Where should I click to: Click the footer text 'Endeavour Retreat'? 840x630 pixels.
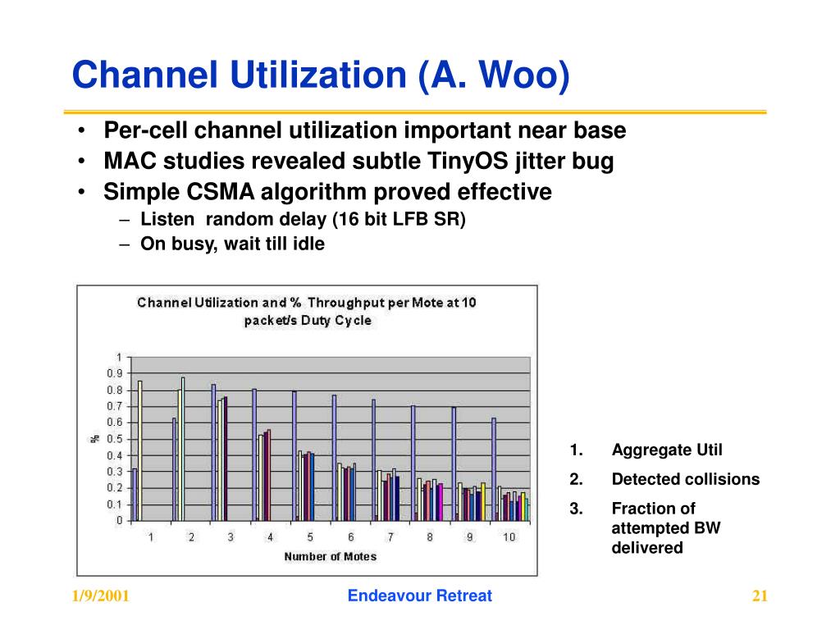[419, 596]
